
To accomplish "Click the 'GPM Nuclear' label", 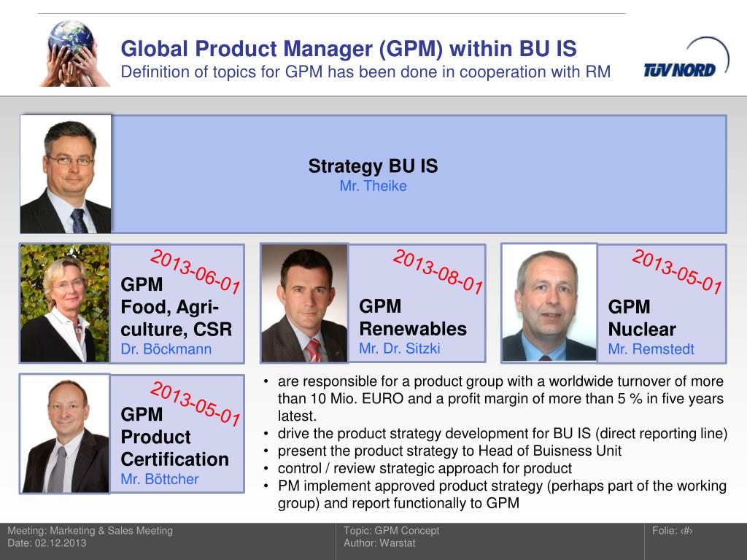I will point(642,318).
